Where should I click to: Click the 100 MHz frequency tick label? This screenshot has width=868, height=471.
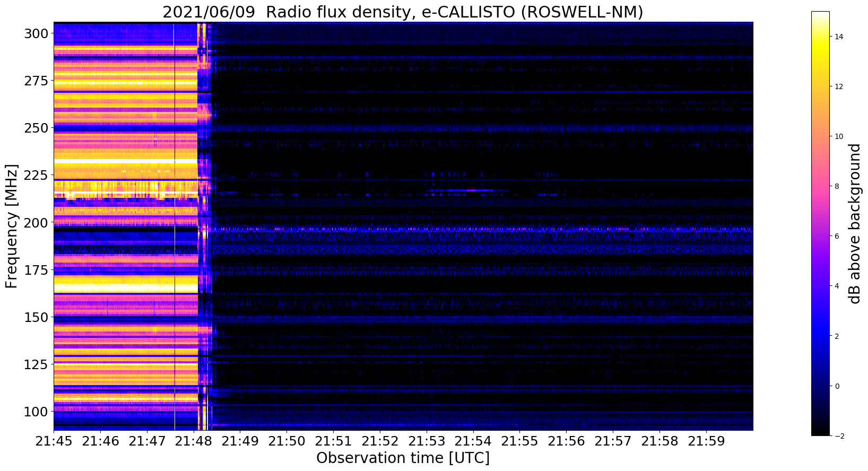tap(36, 412)
